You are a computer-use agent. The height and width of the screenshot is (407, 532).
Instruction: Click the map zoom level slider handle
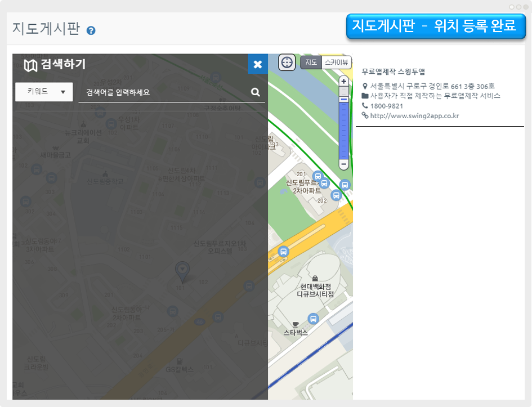coord(344,99)
